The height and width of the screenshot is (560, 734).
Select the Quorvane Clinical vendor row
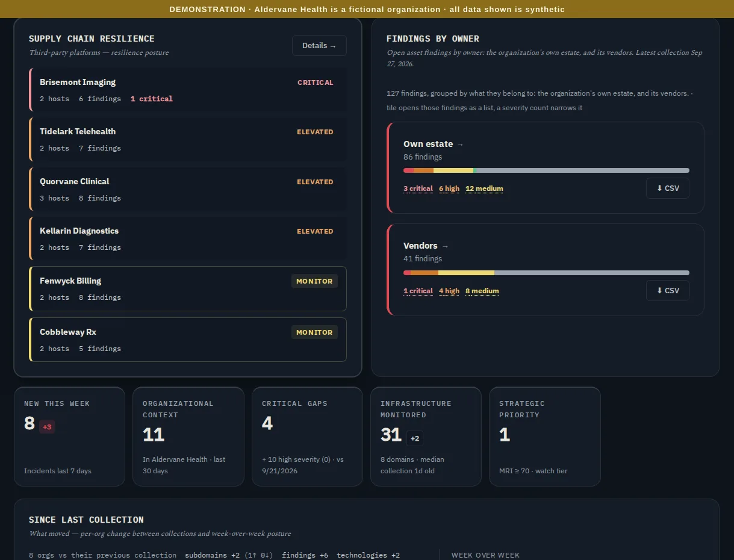[188, 189]
